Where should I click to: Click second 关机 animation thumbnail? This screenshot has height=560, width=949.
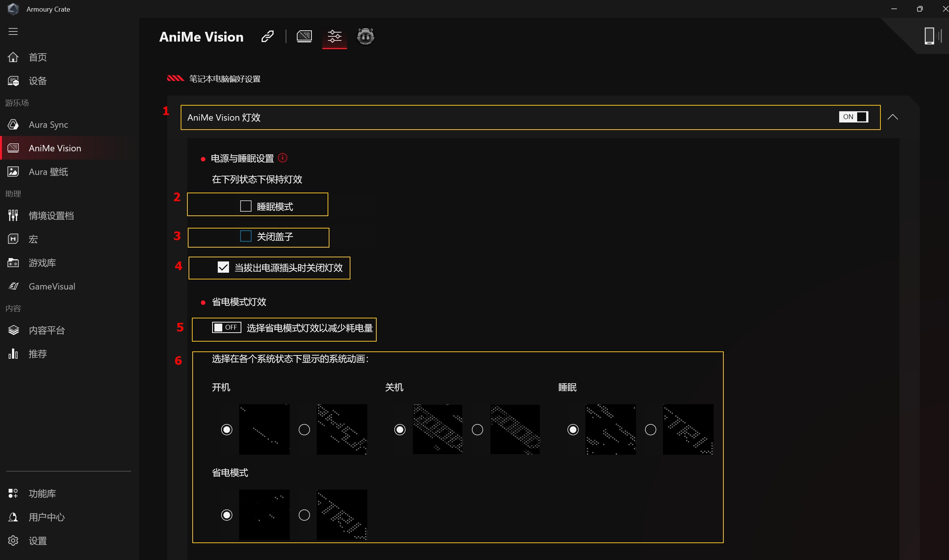tap(515, 429)
